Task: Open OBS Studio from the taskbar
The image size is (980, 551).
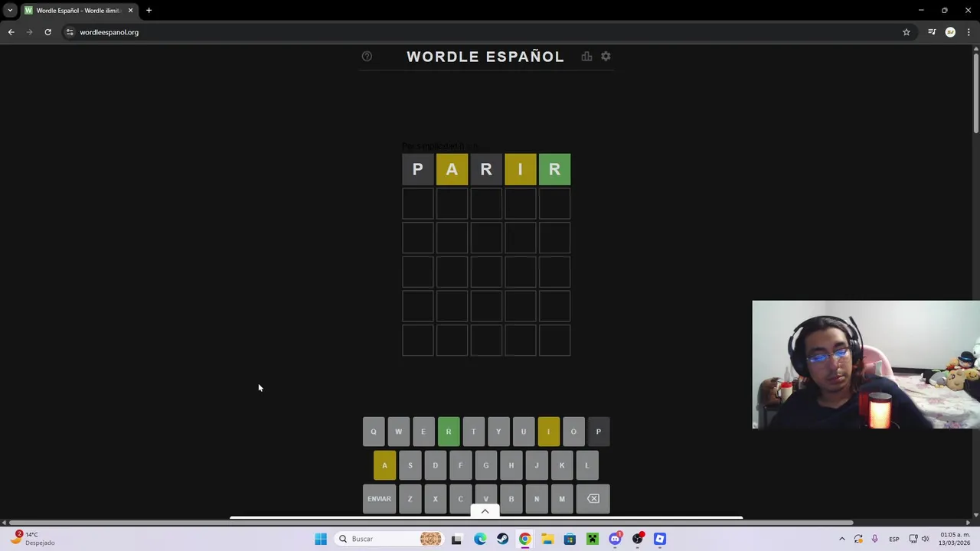Action: point(637,539)
